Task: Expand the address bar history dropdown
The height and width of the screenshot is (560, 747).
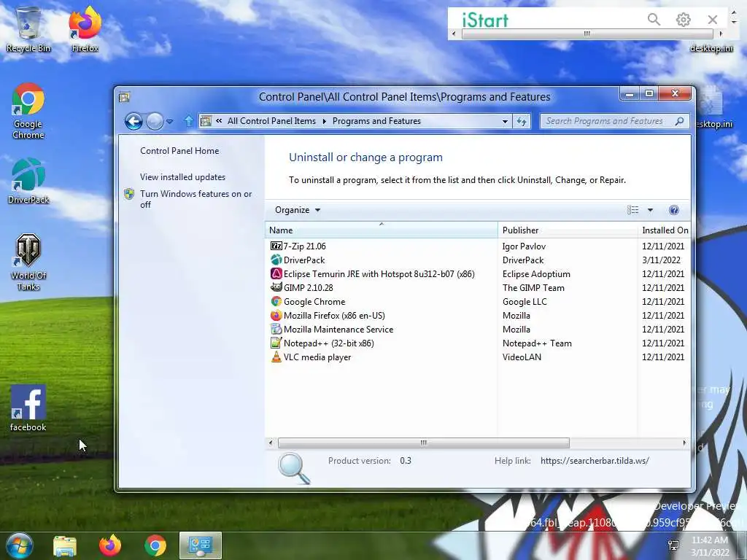Action: (x=505, y=122)
